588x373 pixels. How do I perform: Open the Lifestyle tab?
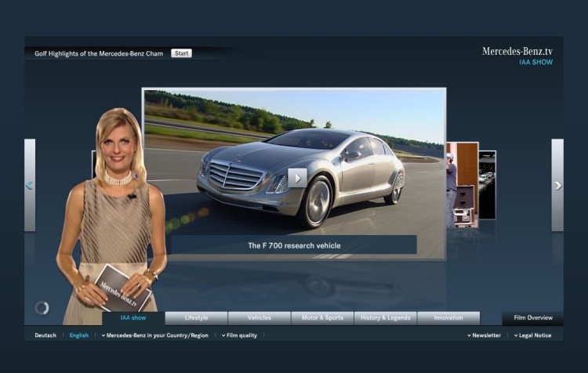pos(196,318)
